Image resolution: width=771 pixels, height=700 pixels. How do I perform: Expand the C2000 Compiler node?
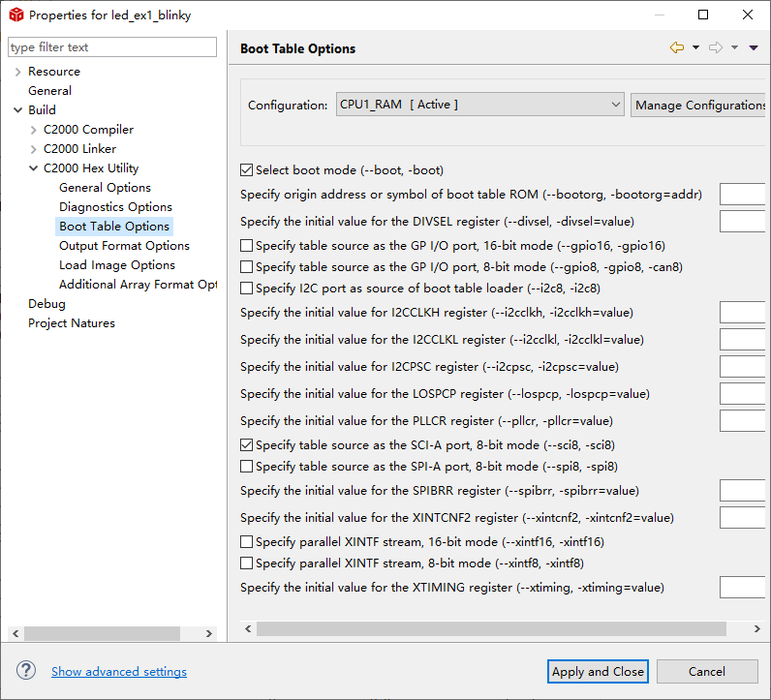coord(34,130)
